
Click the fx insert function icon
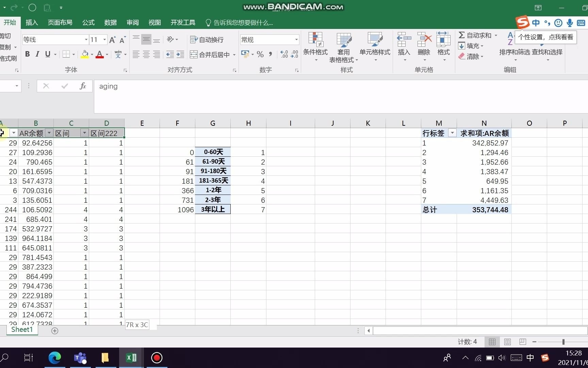[x=83, y=86]
